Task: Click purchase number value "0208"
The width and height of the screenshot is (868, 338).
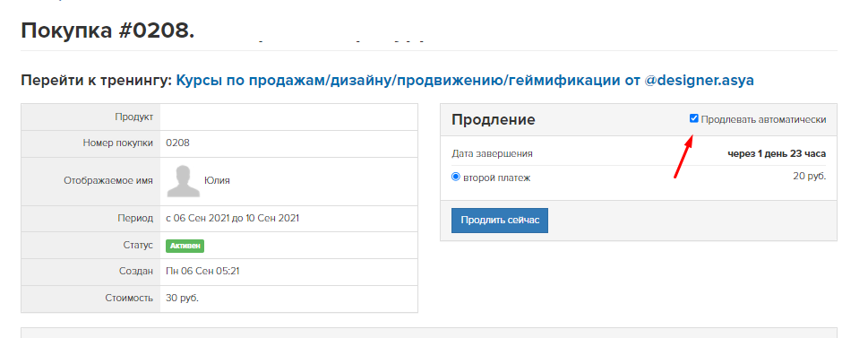Action: [x=177, y=143]
